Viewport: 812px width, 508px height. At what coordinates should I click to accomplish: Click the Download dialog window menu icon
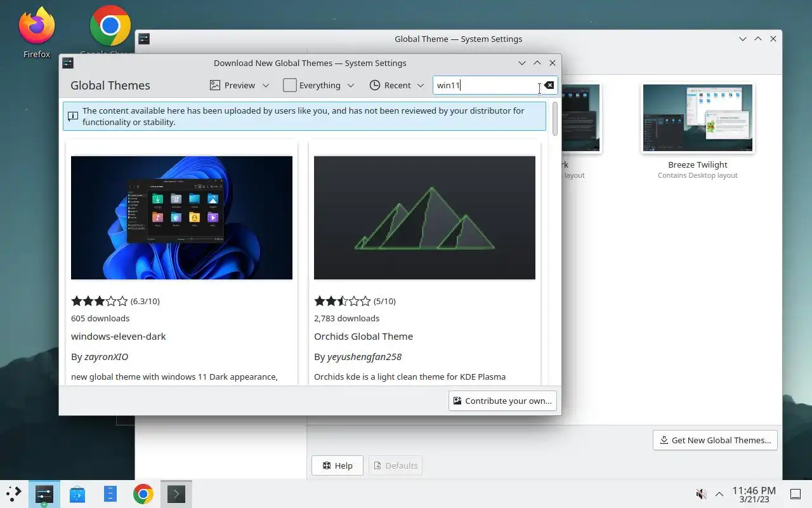pyautogui.click(x=68, y=63)
